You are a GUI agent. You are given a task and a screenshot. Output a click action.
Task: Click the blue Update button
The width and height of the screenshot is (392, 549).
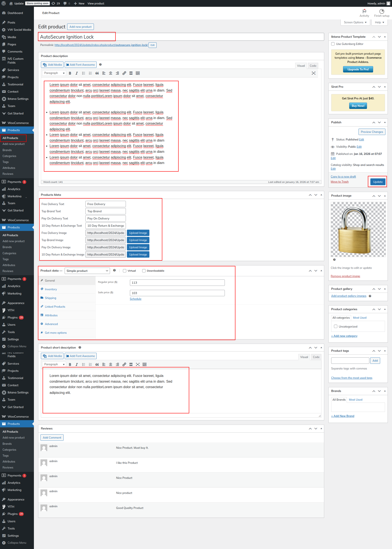[378, 182]
